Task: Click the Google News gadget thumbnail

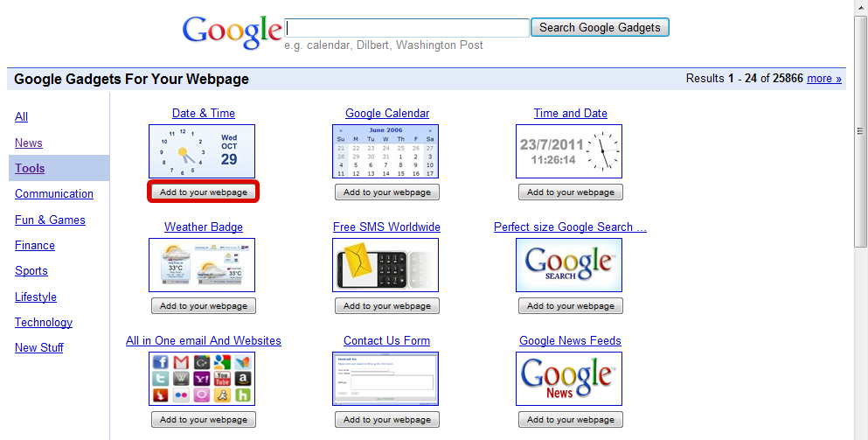Action: point(569,379)
